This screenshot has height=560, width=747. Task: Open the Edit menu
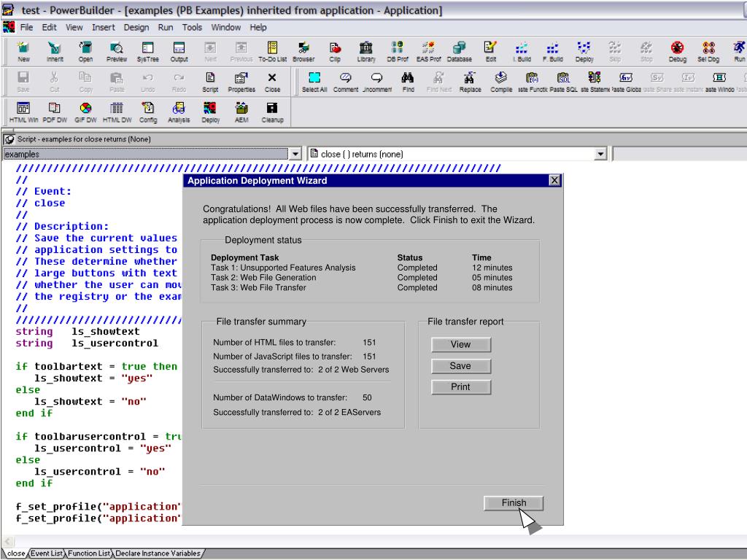pyautogui.click(x=49, y=28)
